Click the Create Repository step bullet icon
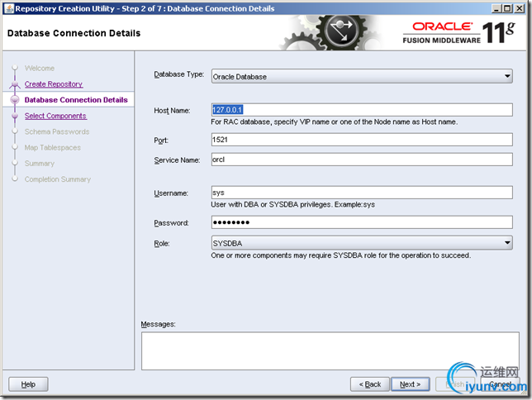This screenshot has height=400, width=532. [x=15, y=83]
